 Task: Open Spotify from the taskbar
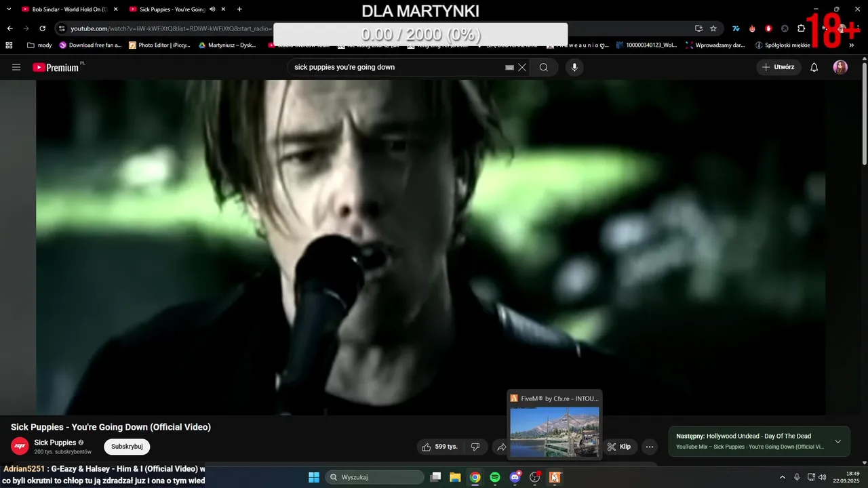(x=495, y=477)
